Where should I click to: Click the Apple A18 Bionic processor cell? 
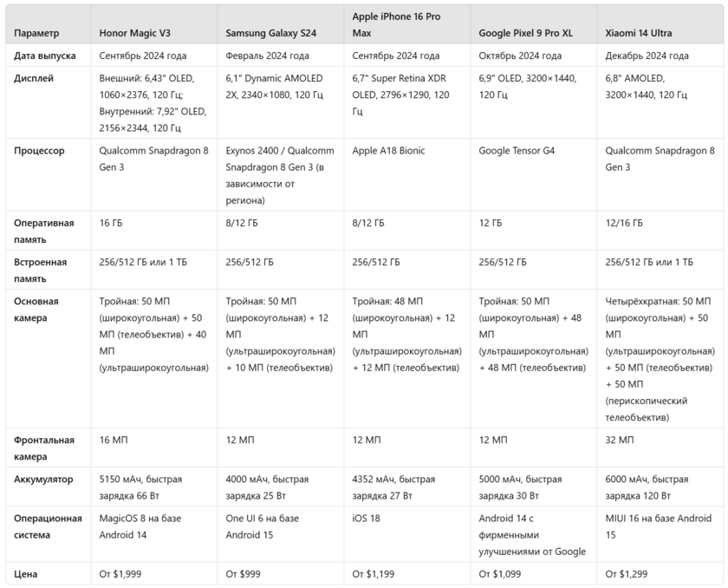click(x=389, y=151)
